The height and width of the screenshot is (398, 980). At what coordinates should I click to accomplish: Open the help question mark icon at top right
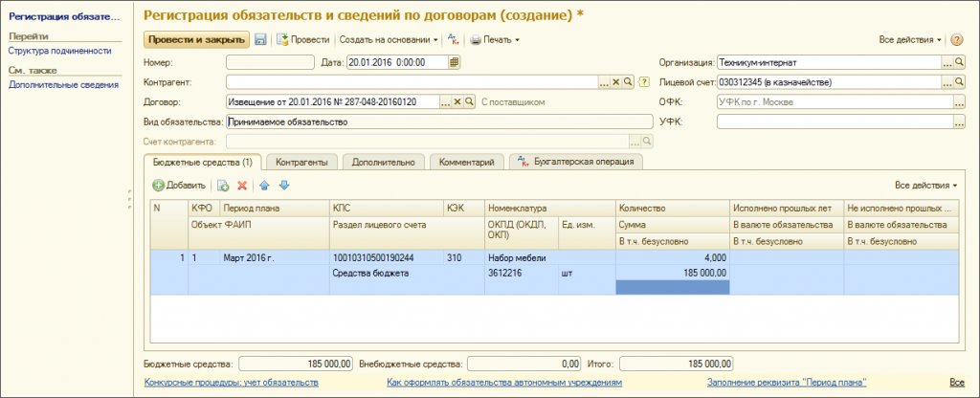click(x=957, y=39)
